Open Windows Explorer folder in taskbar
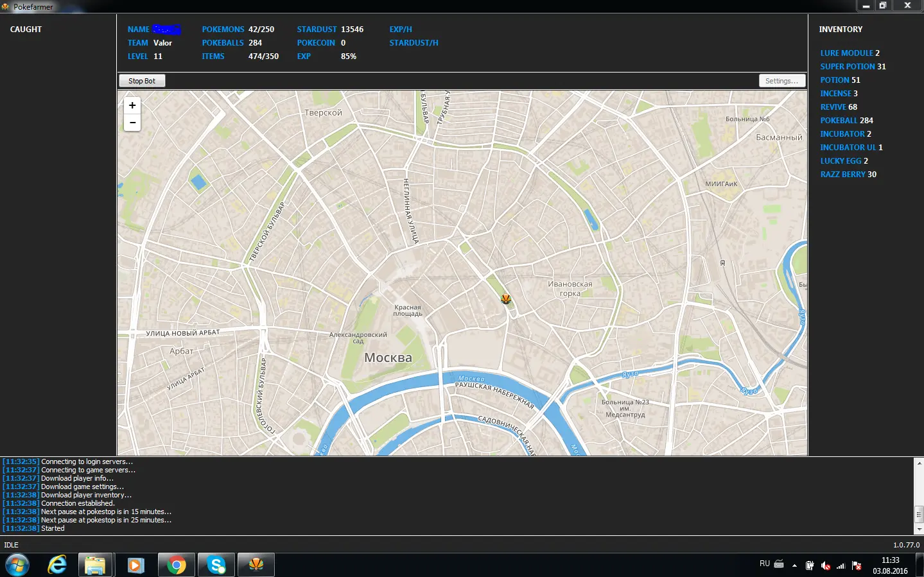Image resolution: width=924 pixels, height=577 pixels. [95, 565]
